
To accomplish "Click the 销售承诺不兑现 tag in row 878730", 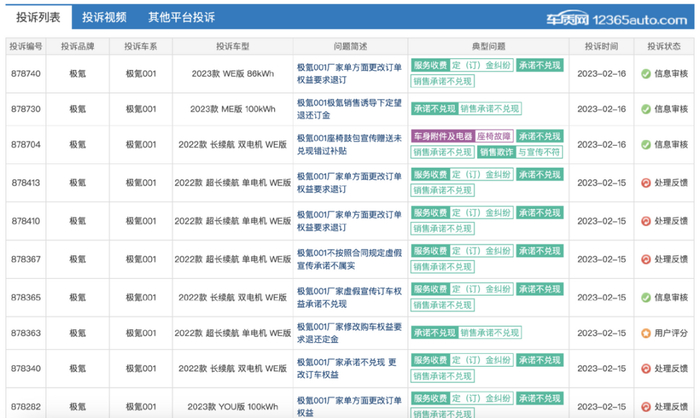I will point(490,109).
